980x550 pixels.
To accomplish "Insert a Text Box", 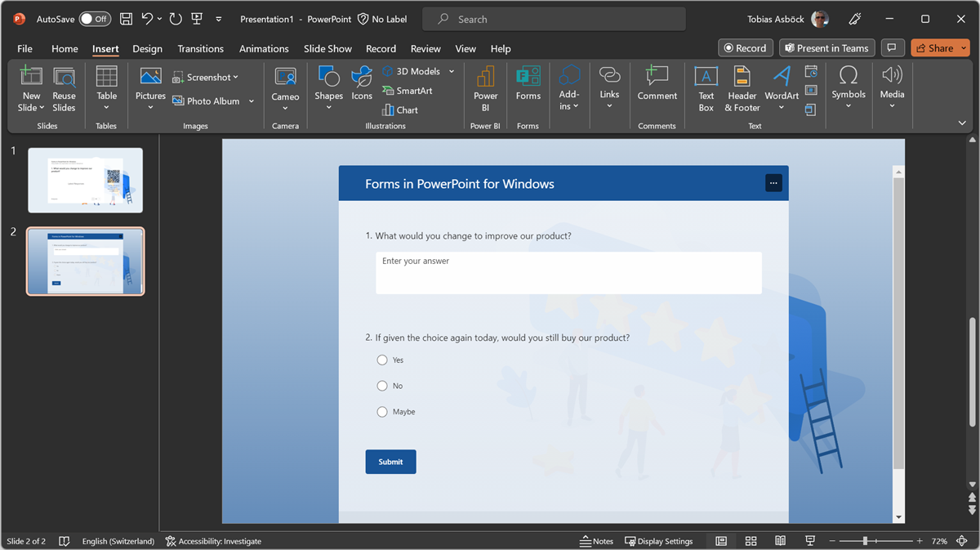I will (x=706, y=88).
